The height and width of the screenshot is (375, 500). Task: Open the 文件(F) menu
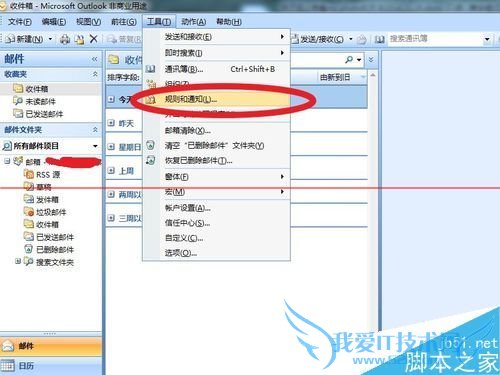20,22
